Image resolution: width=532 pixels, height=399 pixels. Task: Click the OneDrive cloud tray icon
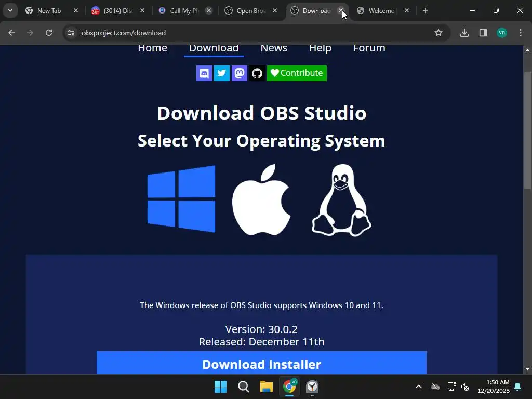tap(435, 387)
